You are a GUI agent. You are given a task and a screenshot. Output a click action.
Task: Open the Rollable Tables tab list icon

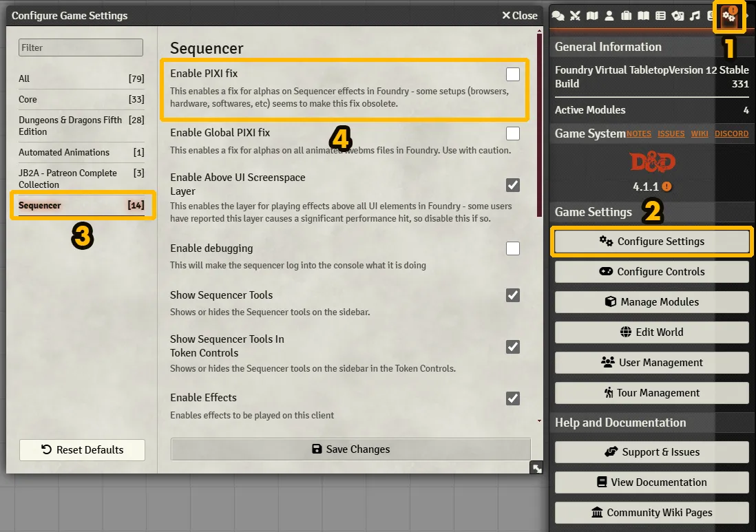point(660,16)
